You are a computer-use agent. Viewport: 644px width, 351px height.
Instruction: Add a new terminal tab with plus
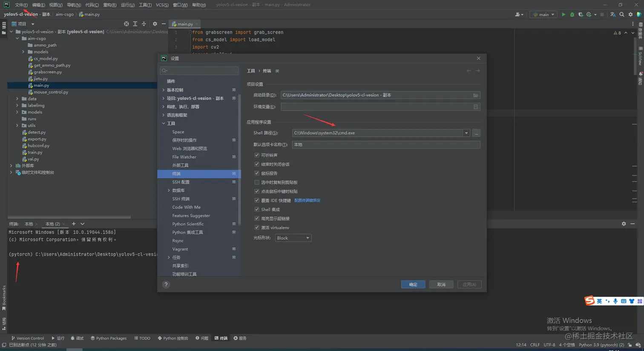point(74,224)
